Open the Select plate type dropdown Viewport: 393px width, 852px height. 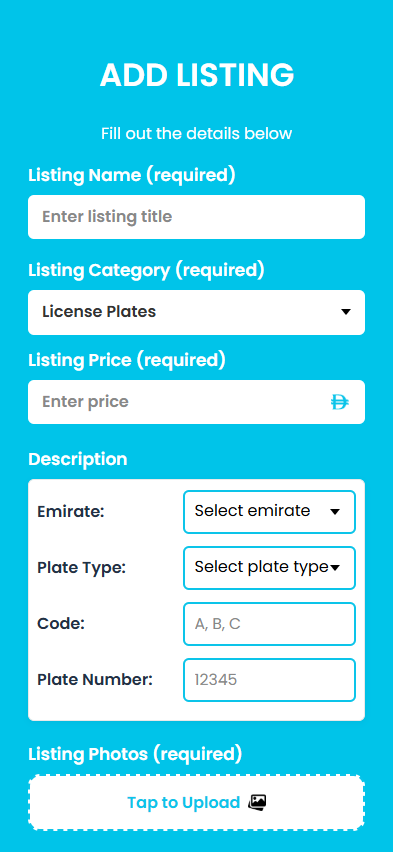(x=269, y=568)
